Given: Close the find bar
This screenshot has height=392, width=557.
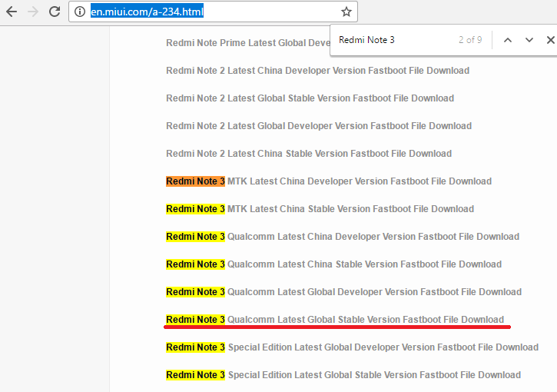Looking at the screenshot, I should [550, 40].
